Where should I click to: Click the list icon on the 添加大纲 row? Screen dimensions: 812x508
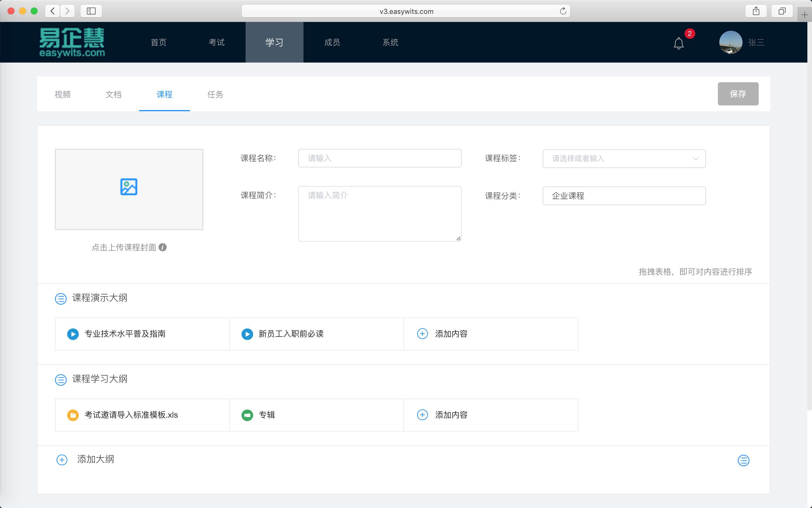(743, 460)
